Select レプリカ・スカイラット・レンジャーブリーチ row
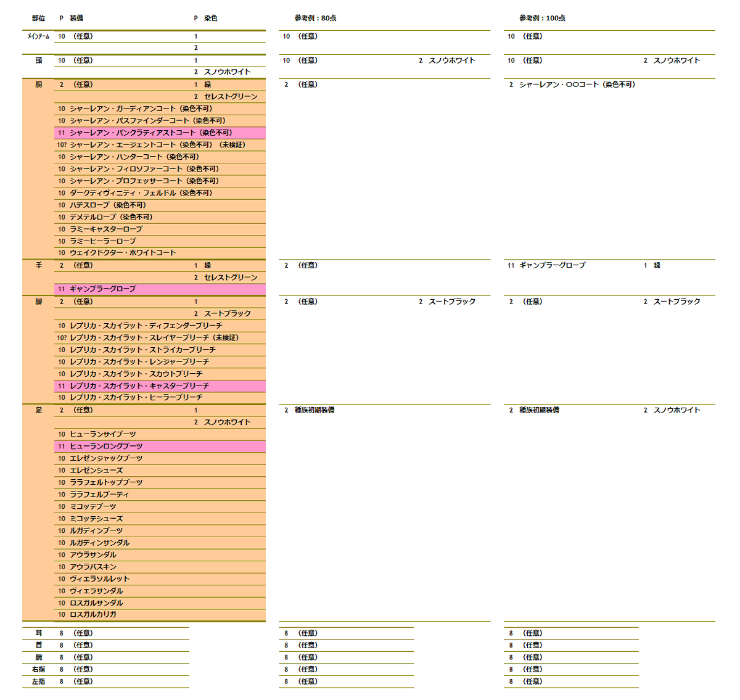Image resolution: width=740 pixels, height=700 pixels. pyautogui.click(x=160, y=362)
